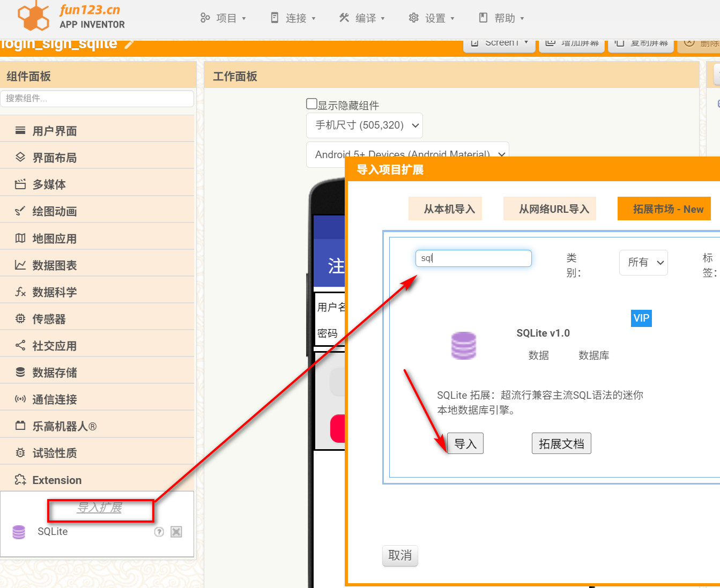Click the 数据 tag
Image resolution: width=720 pixels, height=588 pixels.
(538, 355)
